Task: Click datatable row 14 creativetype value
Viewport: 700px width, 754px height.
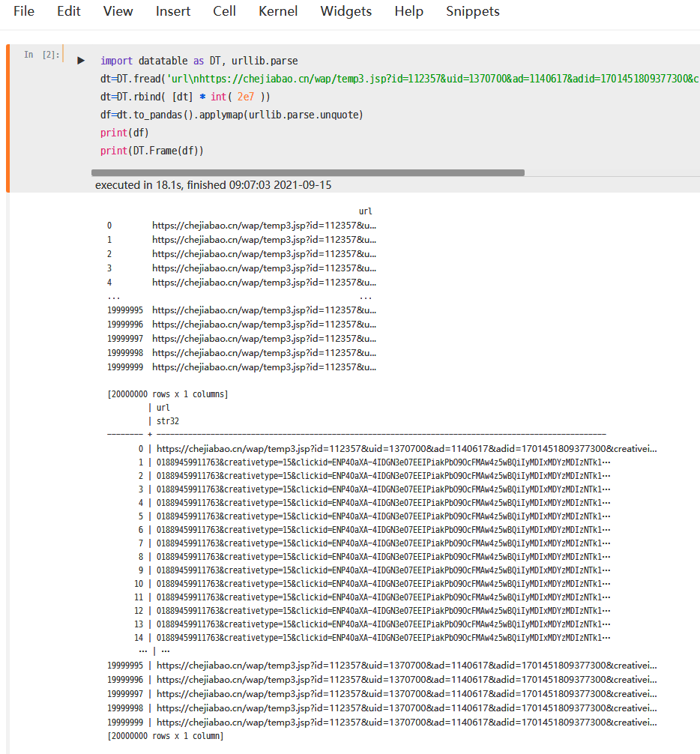Action: point(384,638)
